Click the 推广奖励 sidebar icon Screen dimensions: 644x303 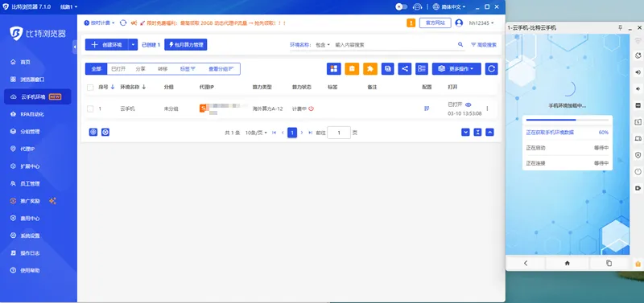[x=13, y=201]
